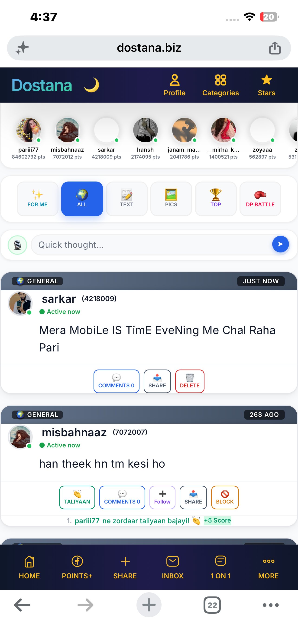Click the Quick thought input field

pos(151,245)
